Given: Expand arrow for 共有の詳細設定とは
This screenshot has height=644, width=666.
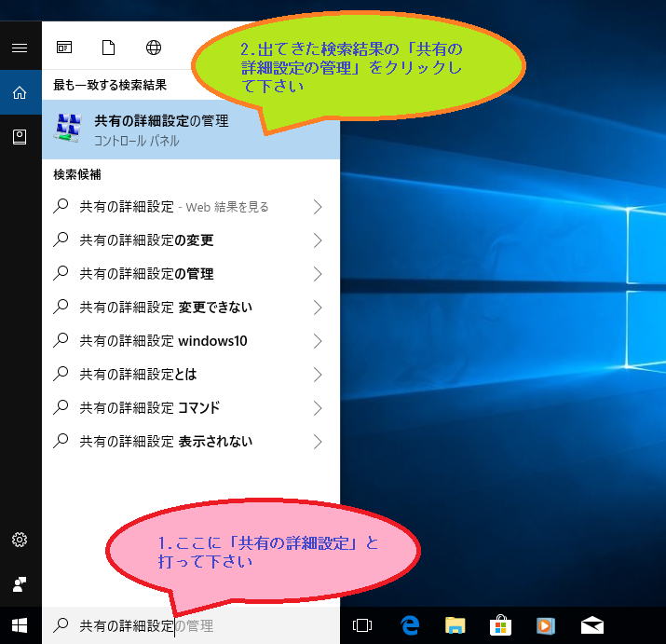Looking at the screenshot, I should click(318, 375).
